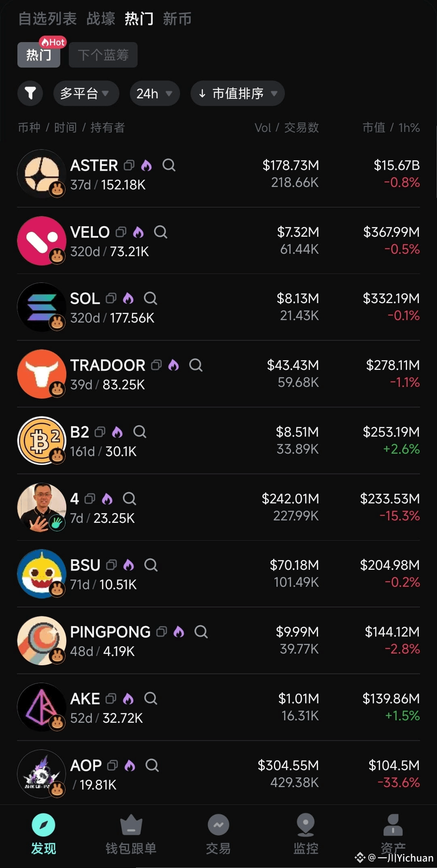437x868 pixels.
Task: Open the Trade (交易) bottom icon
Action: point(218,834)
